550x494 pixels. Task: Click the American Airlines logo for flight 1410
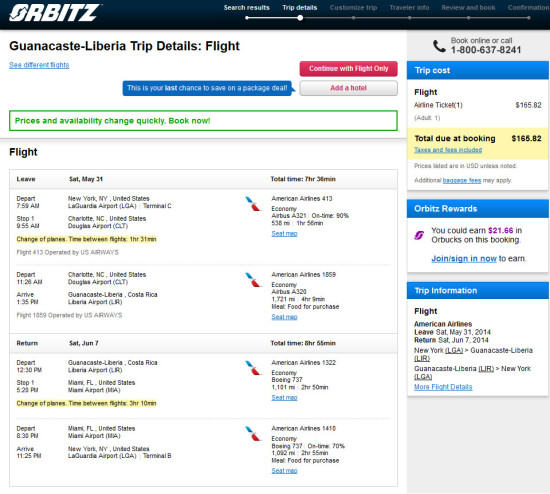pyautogui.click(x=253, y=434)
